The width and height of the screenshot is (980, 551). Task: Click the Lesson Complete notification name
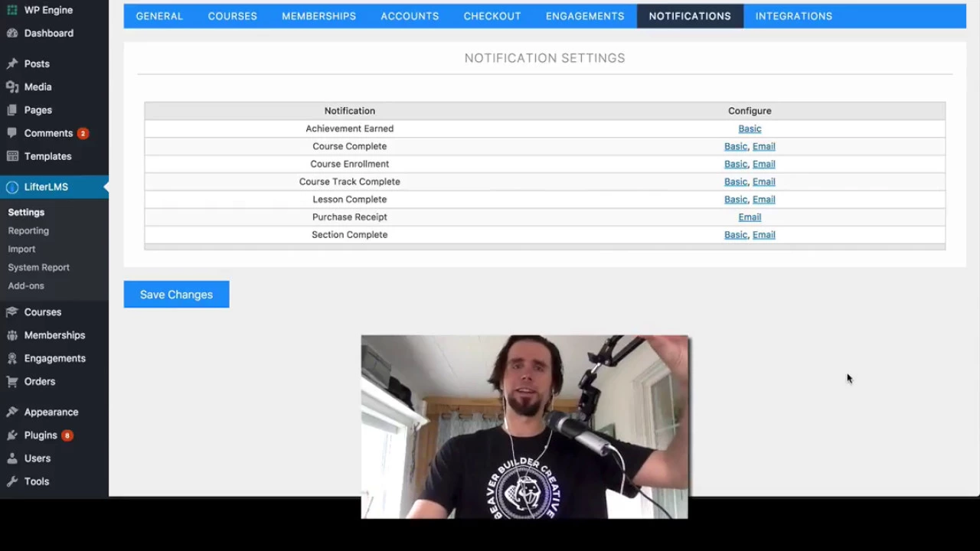(x=350, y=199)
